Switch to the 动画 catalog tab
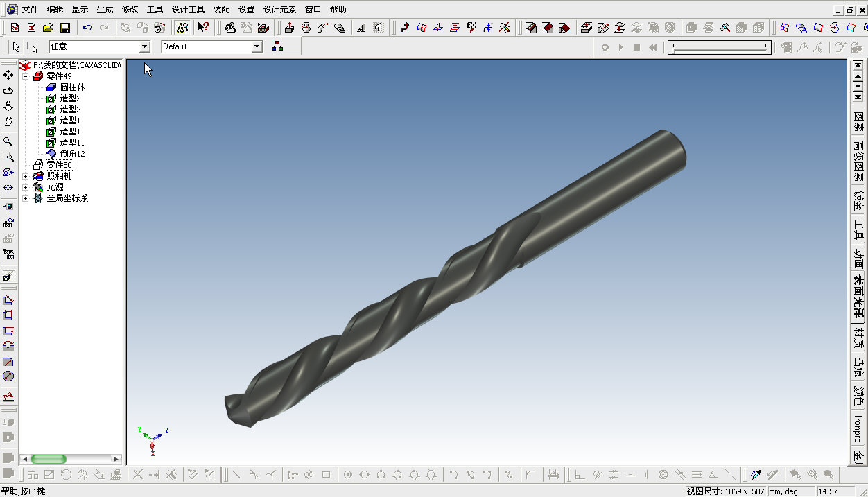868x497 pixels. (858, 258)
